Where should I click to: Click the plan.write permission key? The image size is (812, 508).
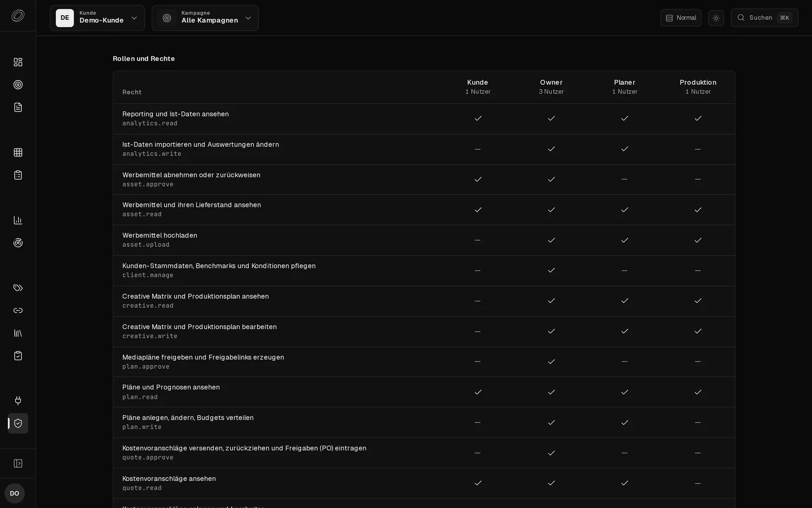(x=142, y=427)
